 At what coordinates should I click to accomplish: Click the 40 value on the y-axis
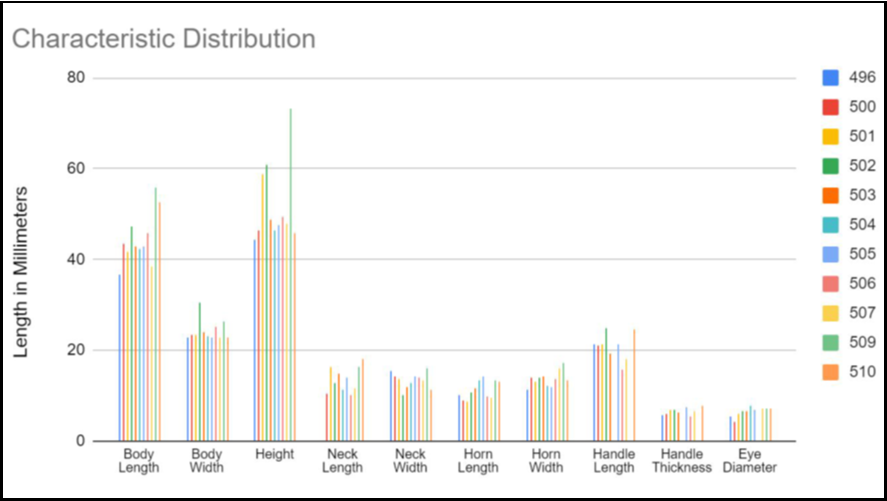tap(76, 259)
